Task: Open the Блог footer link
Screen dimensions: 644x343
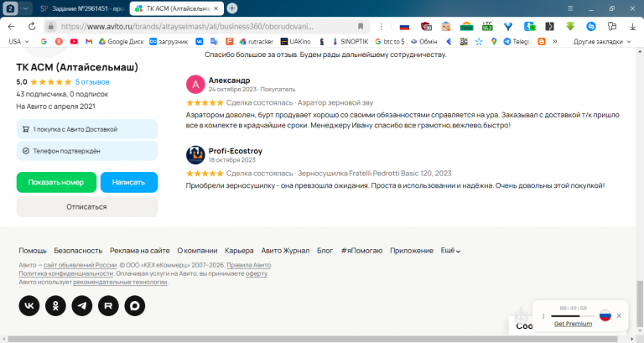Action: [325, 251]
